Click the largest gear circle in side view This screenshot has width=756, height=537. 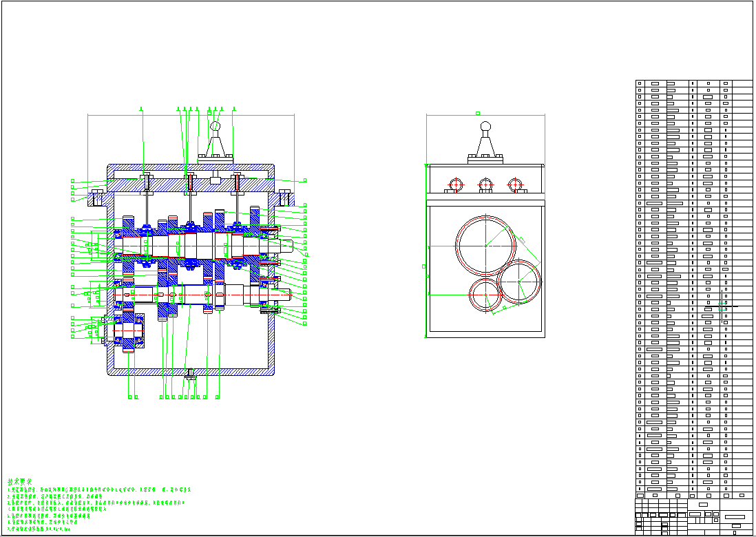coord(486,244)
